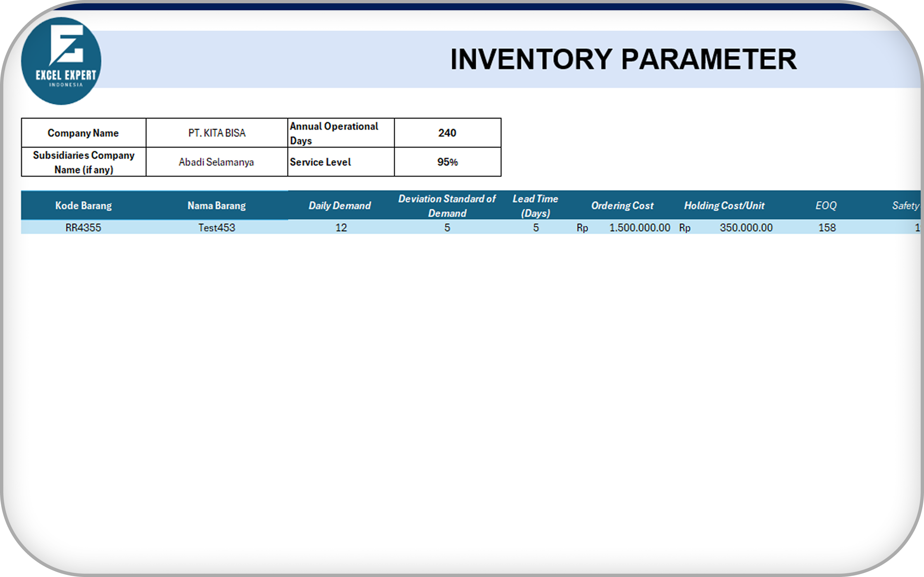Click the 1.500.000.00 ordering cost value

(639, 228)
